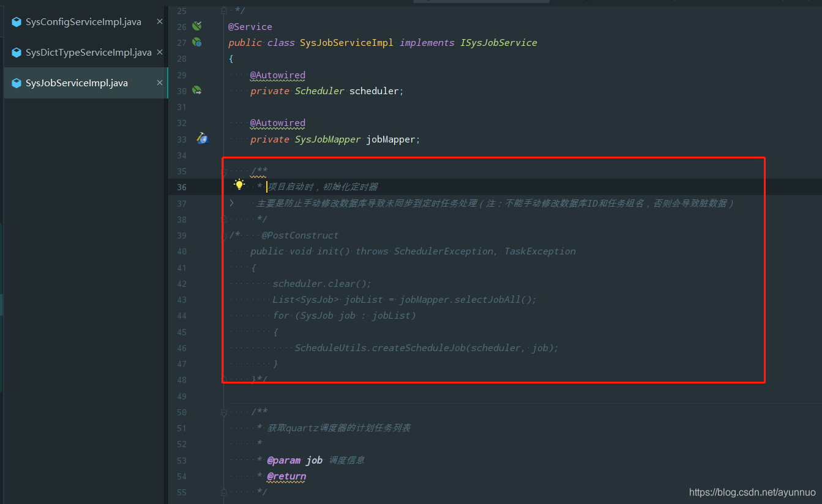Screen dimensions: 822x504
Task: Collapse the block comment fold marker at line 39
Action: 224,235
